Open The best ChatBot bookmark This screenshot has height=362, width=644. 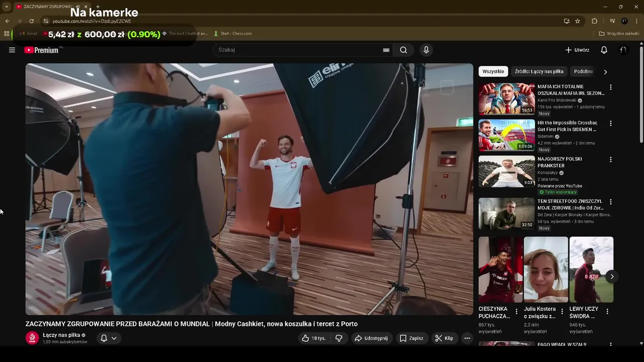[185, 34]
